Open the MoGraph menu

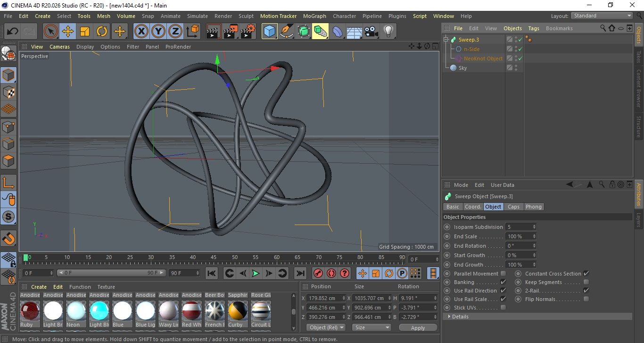[314, 16]
